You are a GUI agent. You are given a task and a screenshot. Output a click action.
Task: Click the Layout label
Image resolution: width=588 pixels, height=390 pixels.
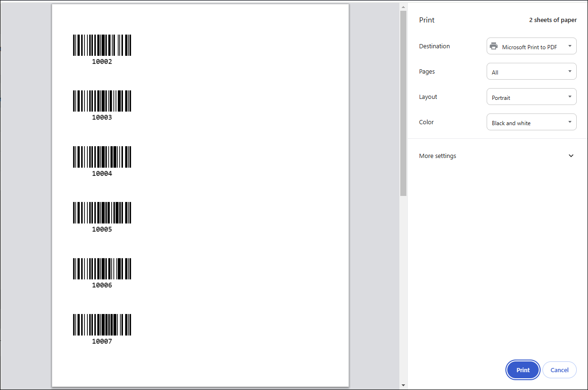(x=428, y=97)
